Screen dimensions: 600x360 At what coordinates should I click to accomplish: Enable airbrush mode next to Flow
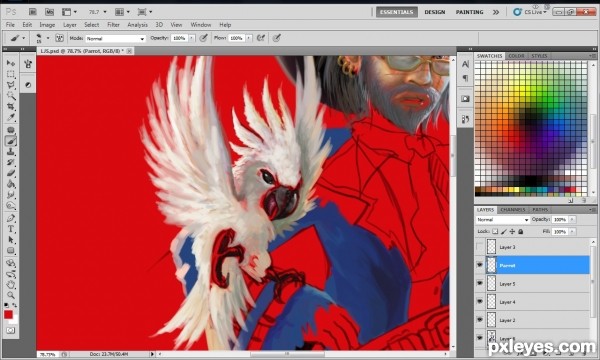pos(261,38)
